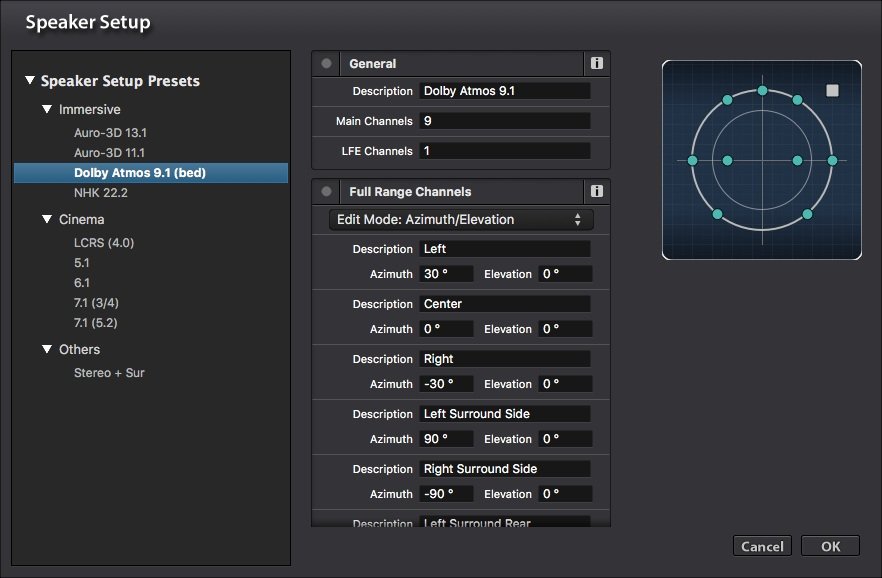Screen dimensions: 882x578
Task: Collapse the Immersive presets group
Action: [x=47, y=109]
